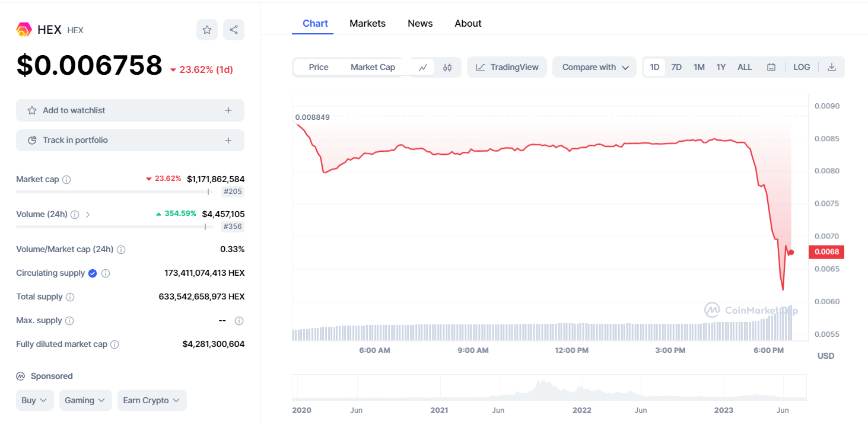This screenshot has width=868, height=424.
Task: Switch to candlestick chart icon
Action: tap(447, 67)
